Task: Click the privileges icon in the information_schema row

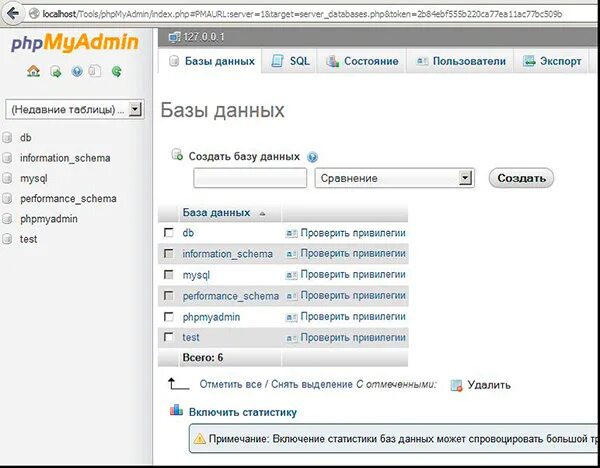Action: (292, 254)
